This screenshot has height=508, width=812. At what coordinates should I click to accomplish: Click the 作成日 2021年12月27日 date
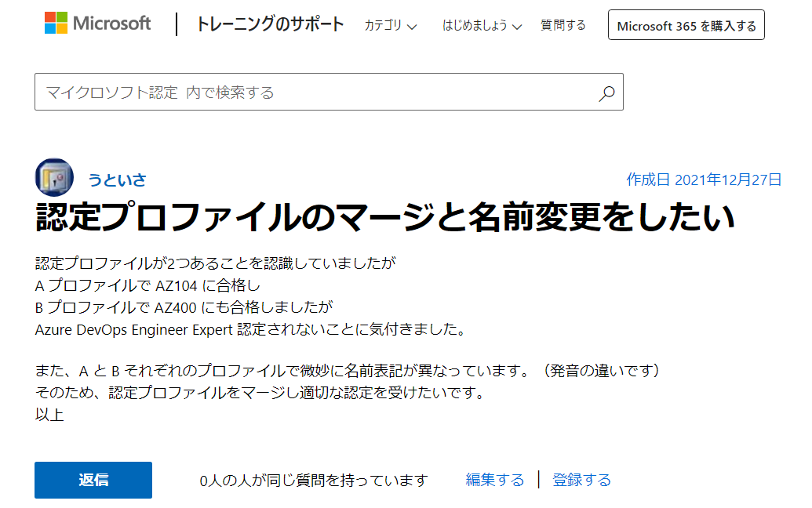point(704,180)
